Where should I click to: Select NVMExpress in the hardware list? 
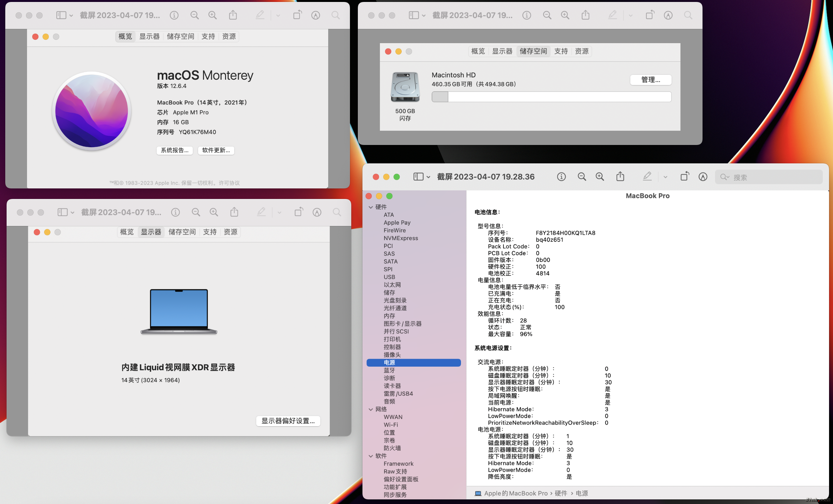[x=401, y=238]
